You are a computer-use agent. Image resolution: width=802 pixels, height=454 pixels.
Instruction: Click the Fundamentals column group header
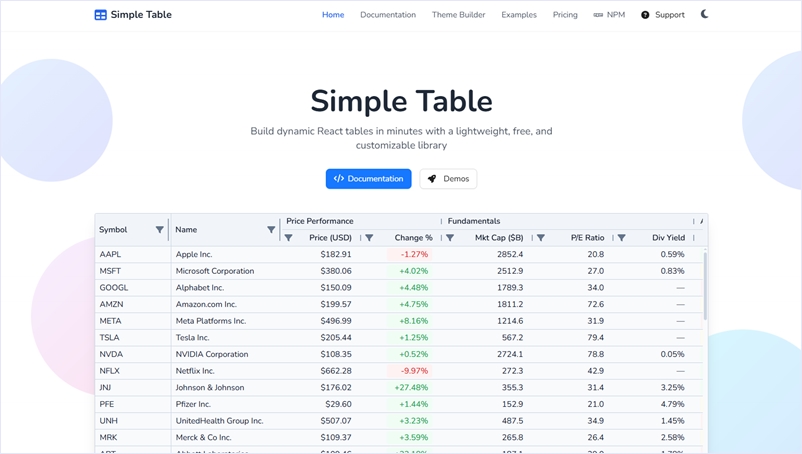[x=474, y=221]
